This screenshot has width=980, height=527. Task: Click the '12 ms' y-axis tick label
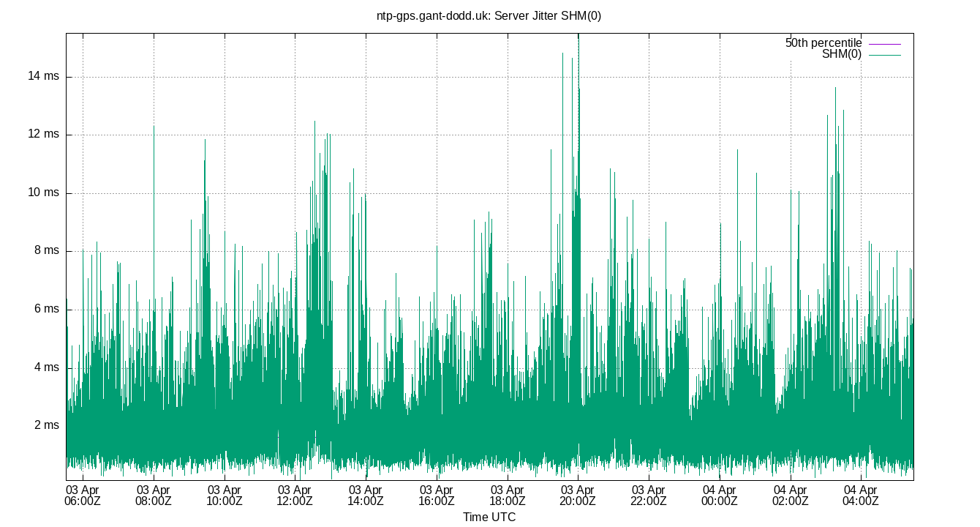coord(44,133)
